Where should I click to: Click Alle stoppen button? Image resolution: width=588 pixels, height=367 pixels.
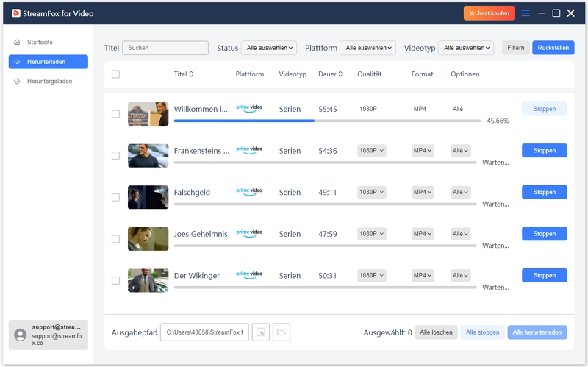pyautogui.click(x=483, y=332)
